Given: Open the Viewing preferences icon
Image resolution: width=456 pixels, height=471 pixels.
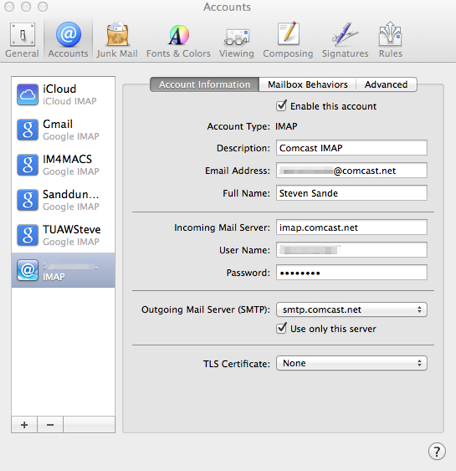Looking at the screenshot, I should click(237, 40).
